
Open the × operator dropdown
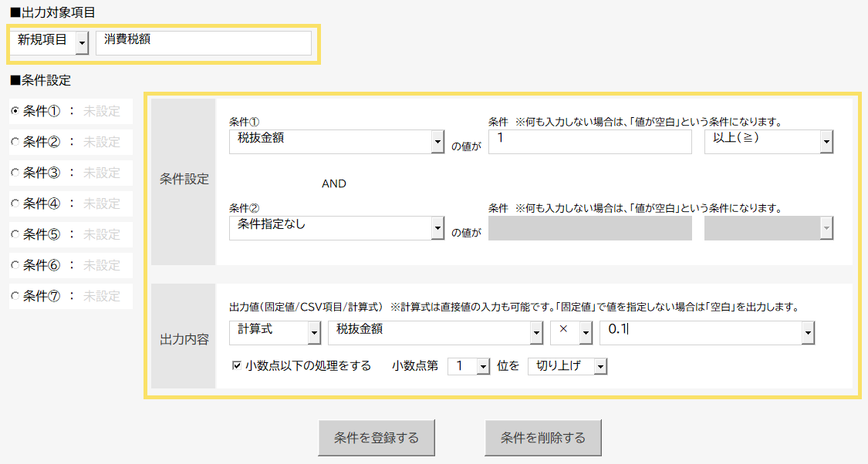pos(585,333)
